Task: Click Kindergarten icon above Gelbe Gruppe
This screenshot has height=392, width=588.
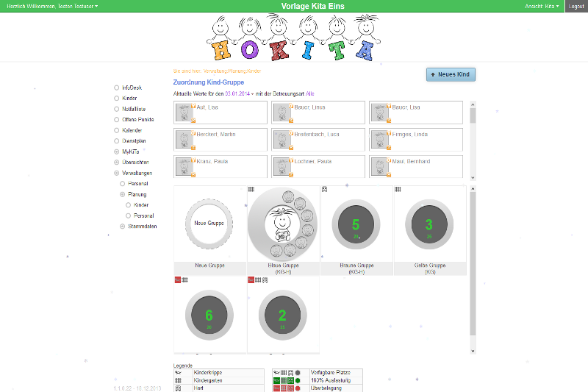Action: pos(398,190)
